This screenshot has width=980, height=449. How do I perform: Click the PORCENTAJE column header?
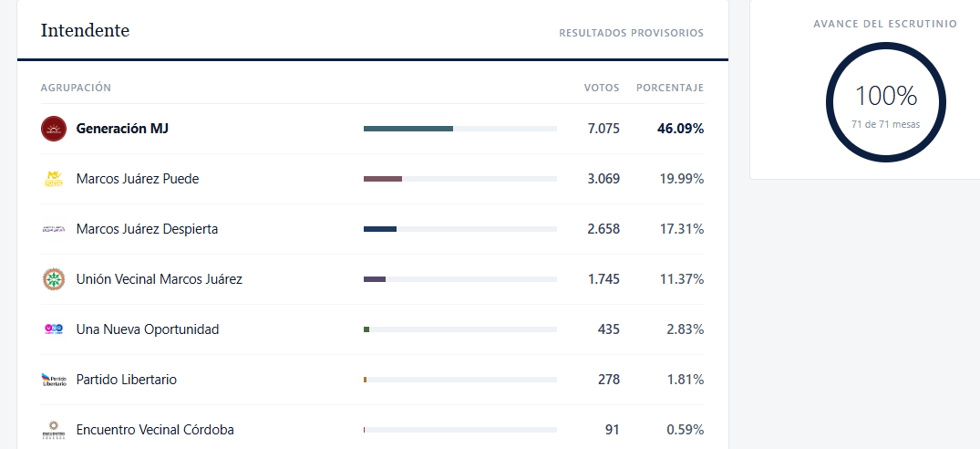pyautogui.click(x=670, y=88)
